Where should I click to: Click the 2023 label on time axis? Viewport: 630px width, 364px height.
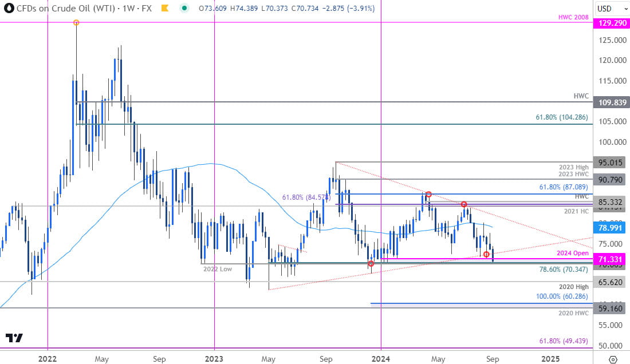click(x=214, y=358)
